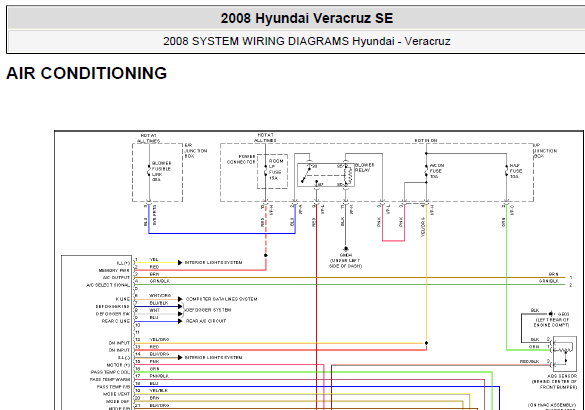Click the "K LINE" pin label

point(123,300)
